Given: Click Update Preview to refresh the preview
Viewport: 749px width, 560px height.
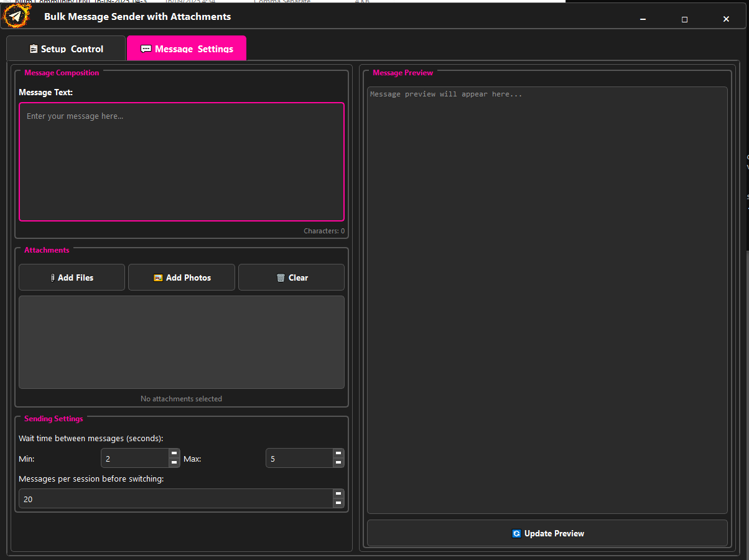Looking at the screenshot, I should pyautogui.click(x=548, y=533).
